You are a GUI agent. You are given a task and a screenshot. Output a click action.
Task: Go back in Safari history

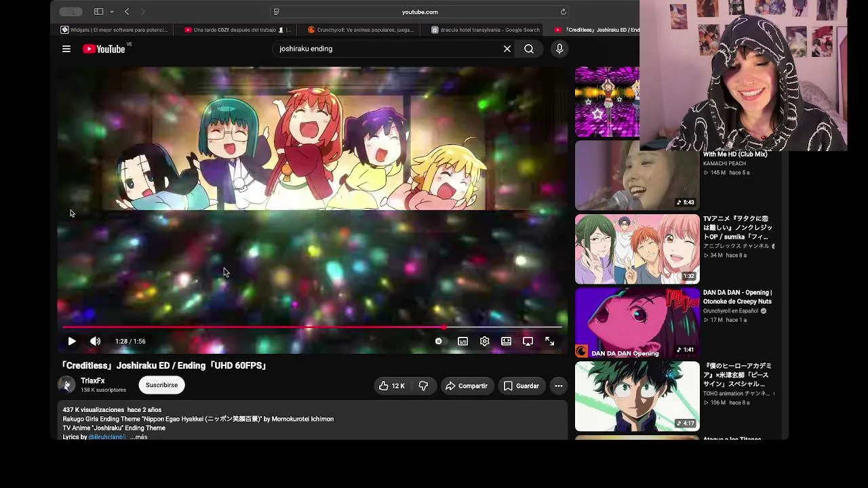(x=127, y=12)
